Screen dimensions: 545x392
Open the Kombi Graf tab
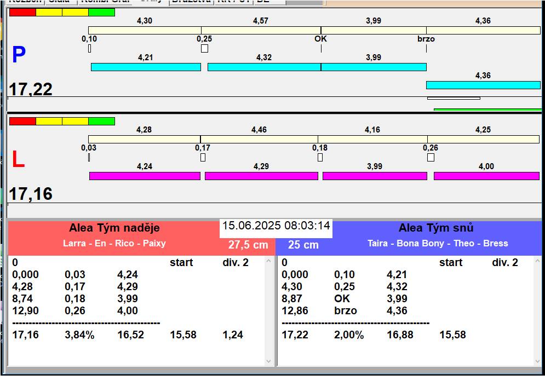(x=105, y=2)
